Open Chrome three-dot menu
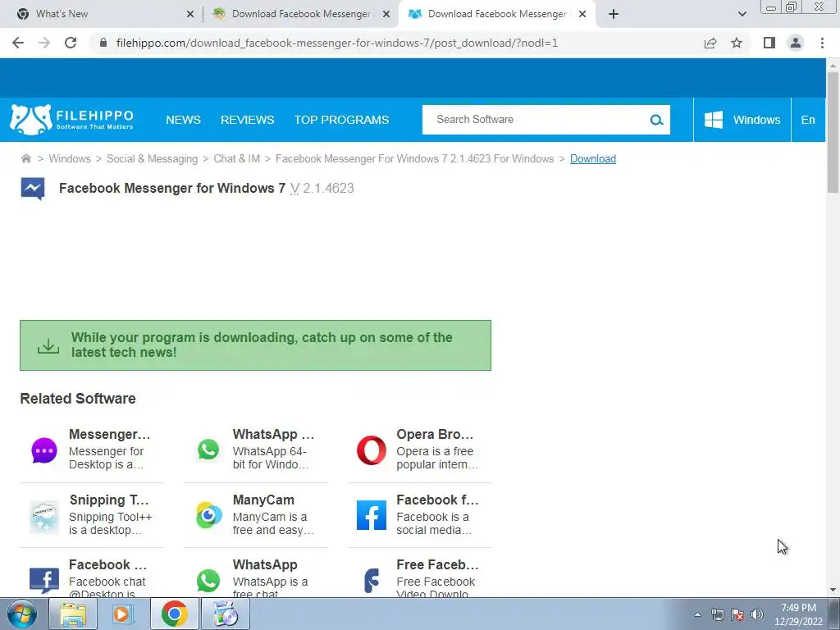 point(822,43)
